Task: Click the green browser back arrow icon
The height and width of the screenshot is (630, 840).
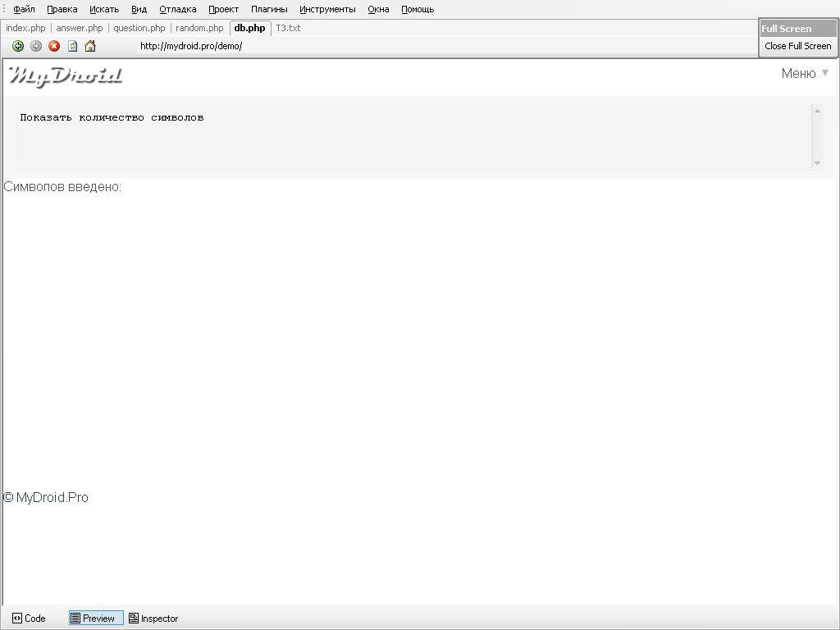Action: (18, 46)
